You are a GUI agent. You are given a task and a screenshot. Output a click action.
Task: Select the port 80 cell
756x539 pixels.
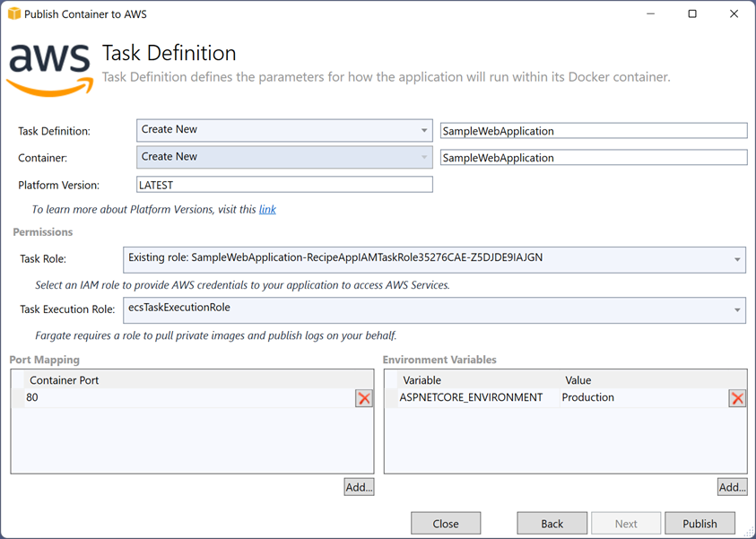(x=190, y=397)
